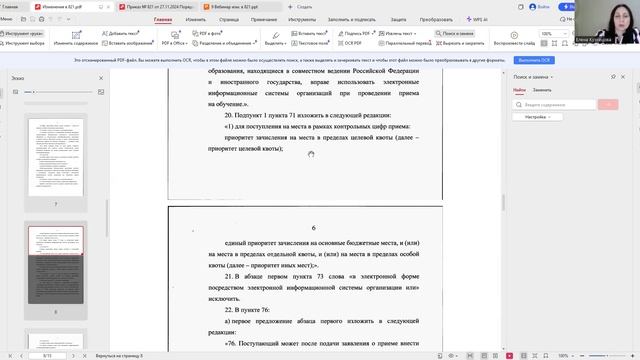Screen dimensions: 640x360
Task: Open the 100% zoom combo box in ribbon
Action: (x=553, y=33)
